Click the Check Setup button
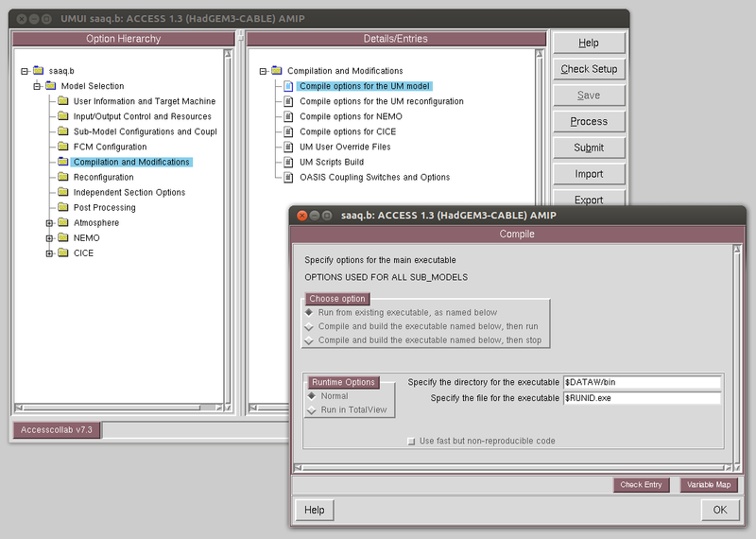The image size is (756, 539). [589, 69]
